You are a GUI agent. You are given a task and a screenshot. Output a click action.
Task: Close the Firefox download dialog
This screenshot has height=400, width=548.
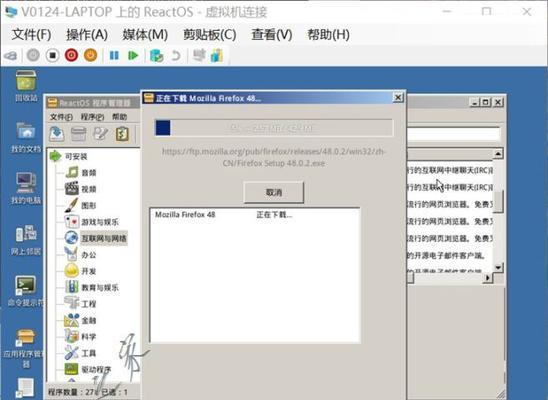click(398, 97)
